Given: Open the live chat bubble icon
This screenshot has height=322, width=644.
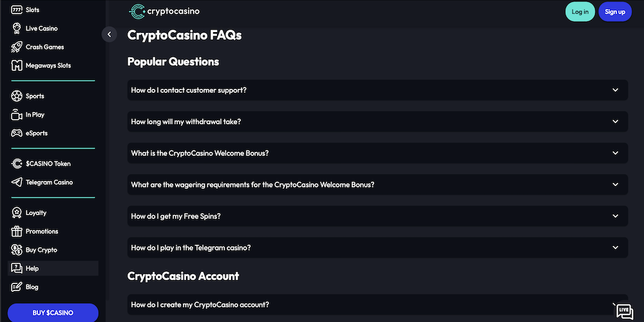Looking at the screenshot, I should (x=623, y=312).
